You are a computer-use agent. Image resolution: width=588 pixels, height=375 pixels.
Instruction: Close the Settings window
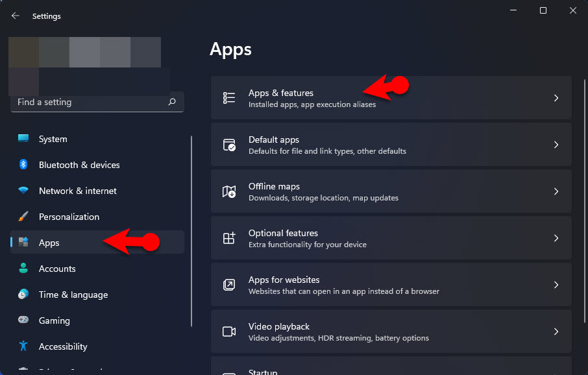573,10
